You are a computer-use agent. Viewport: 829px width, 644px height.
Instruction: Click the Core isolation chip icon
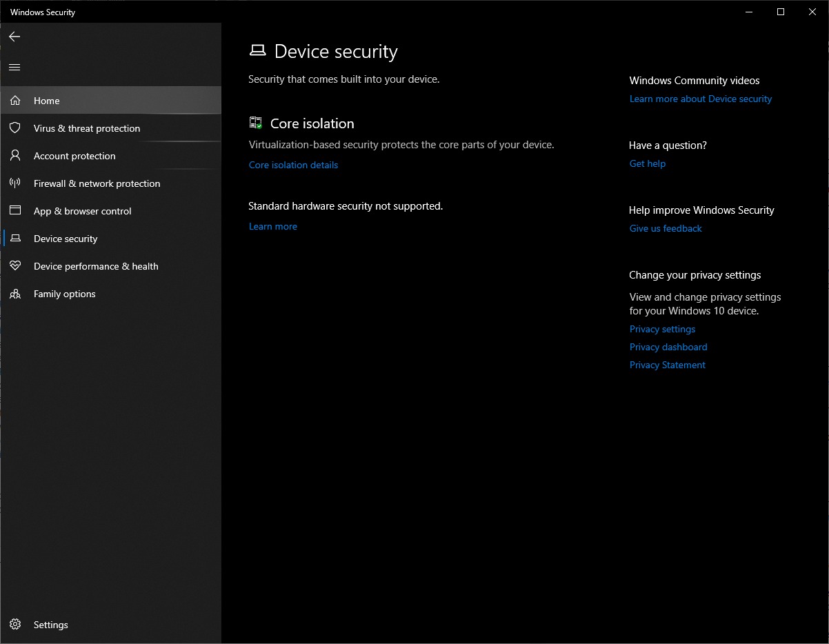click(256, 123)
